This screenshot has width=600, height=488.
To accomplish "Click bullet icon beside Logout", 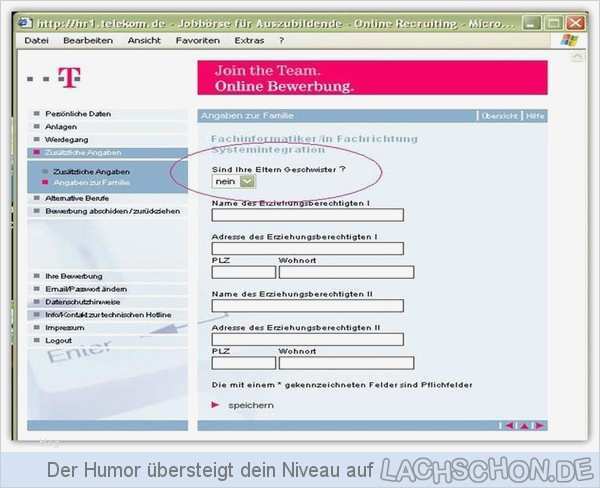I will pos(37,340).
